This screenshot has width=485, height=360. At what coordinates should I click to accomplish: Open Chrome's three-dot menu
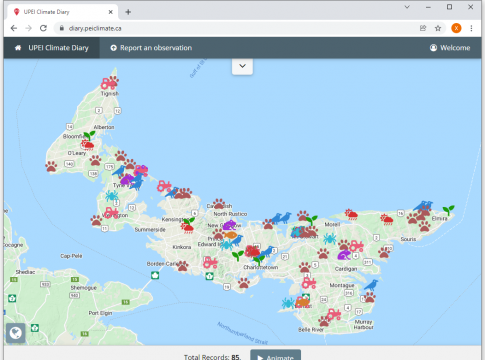tap(471, 28)
